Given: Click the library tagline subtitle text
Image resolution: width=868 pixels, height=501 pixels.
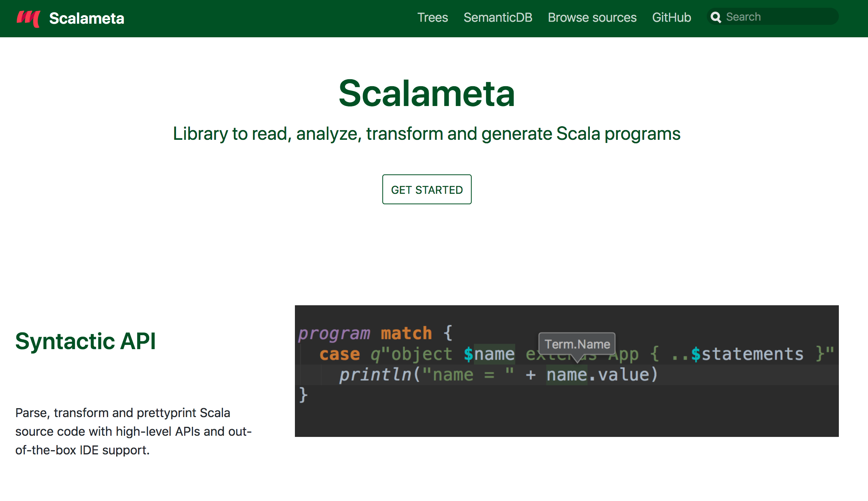Looking at the screenshot, I should pyautogui.click(x=427, y=134).
